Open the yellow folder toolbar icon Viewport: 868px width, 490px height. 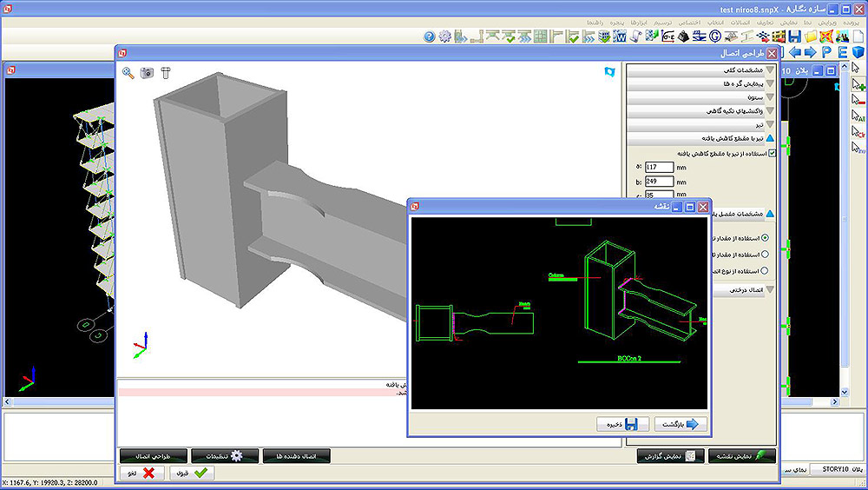pyautogui.click(x=811, y=37)
